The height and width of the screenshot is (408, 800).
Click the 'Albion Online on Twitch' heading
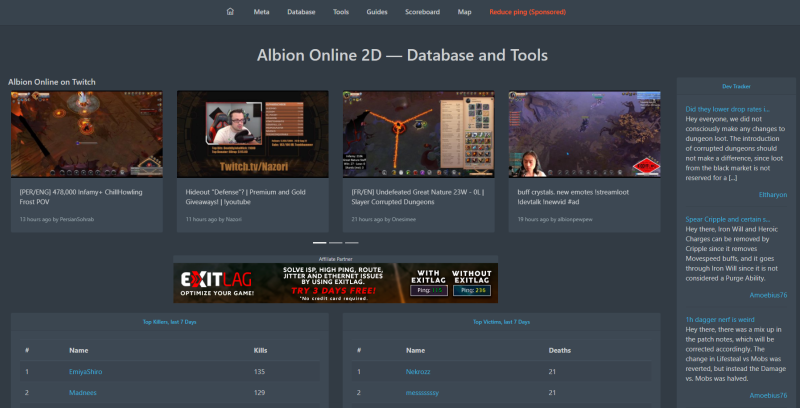(52, 82)
